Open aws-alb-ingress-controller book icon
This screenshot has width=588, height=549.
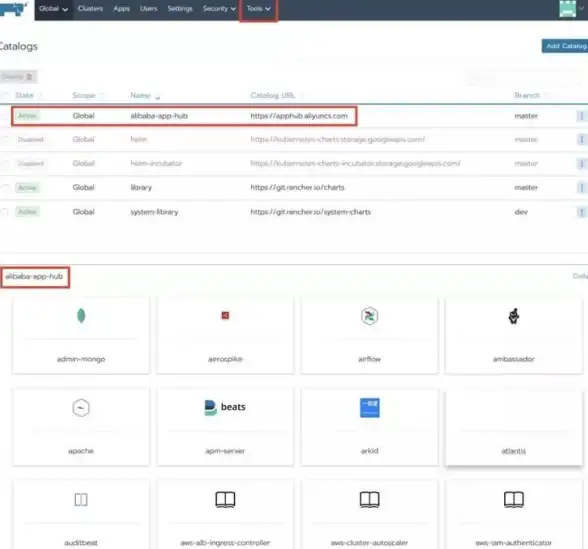pos(225,500)
